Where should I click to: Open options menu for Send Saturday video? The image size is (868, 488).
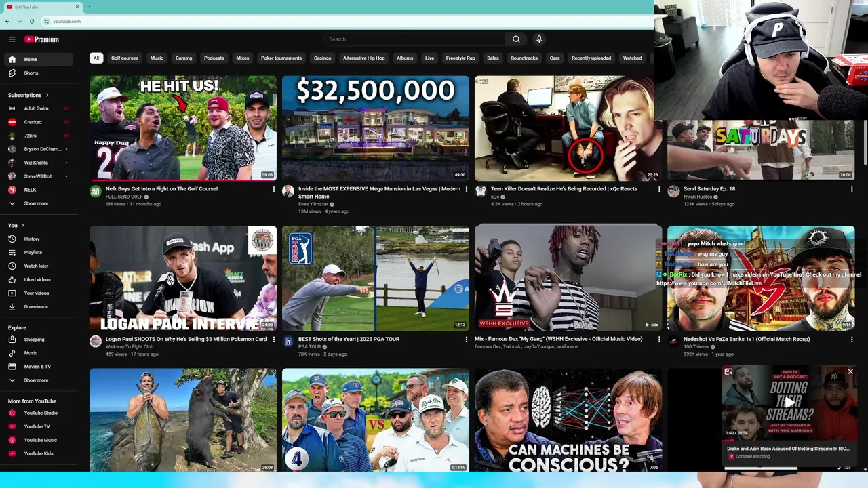[852, 190]
